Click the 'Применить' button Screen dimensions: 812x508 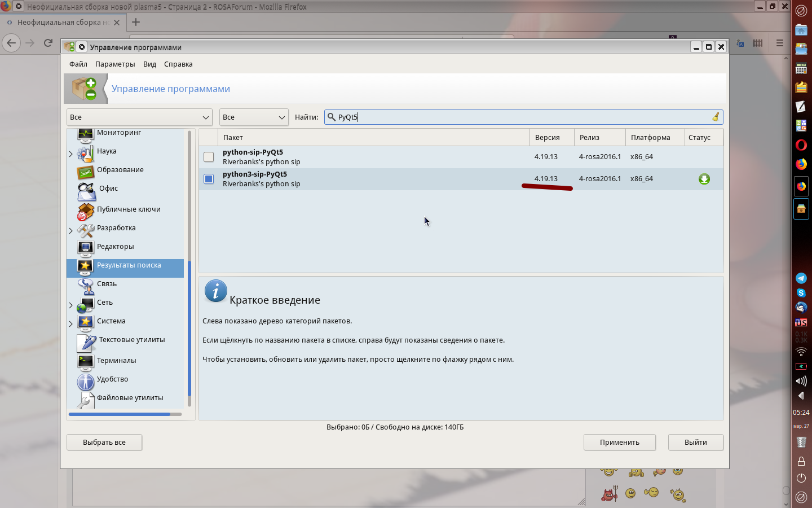tap(620, 442)
